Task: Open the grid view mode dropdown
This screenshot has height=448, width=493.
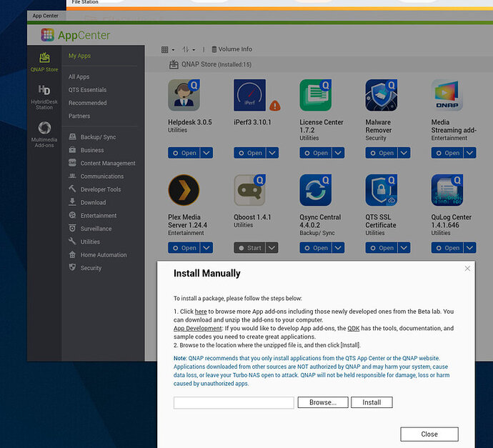Action: [168, 50]
